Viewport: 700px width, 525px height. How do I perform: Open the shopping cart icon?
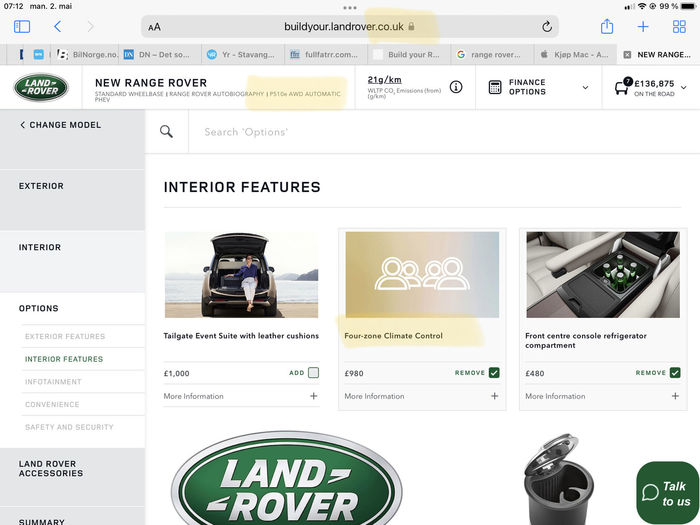pos(622,86)
